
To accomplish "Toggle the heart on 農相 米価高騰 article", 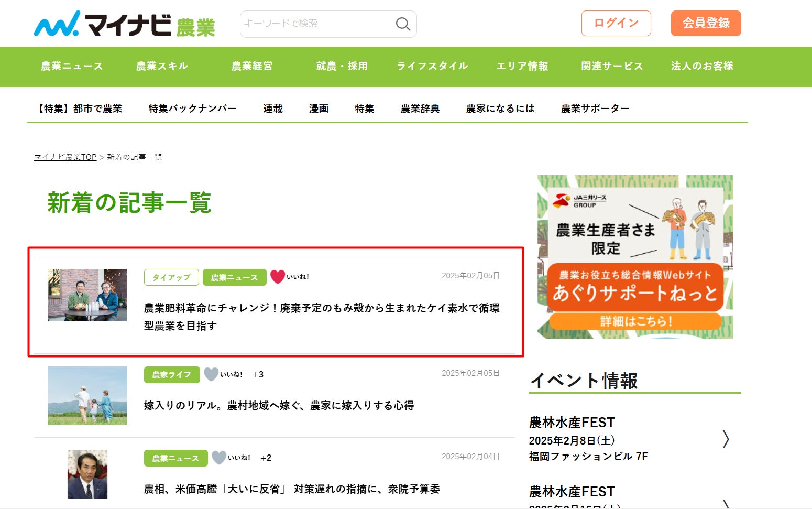I will (219, 458).
